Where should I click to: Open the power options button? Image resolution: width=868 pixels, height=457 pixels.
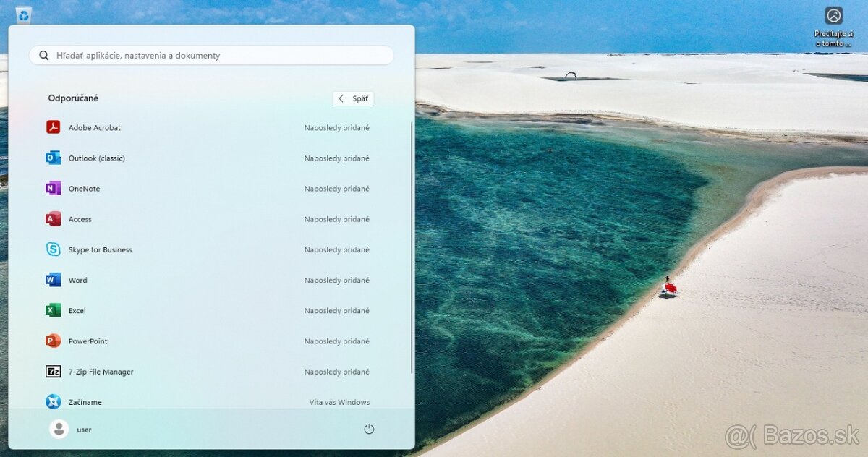pyautogui.click(x=369, y=429)
